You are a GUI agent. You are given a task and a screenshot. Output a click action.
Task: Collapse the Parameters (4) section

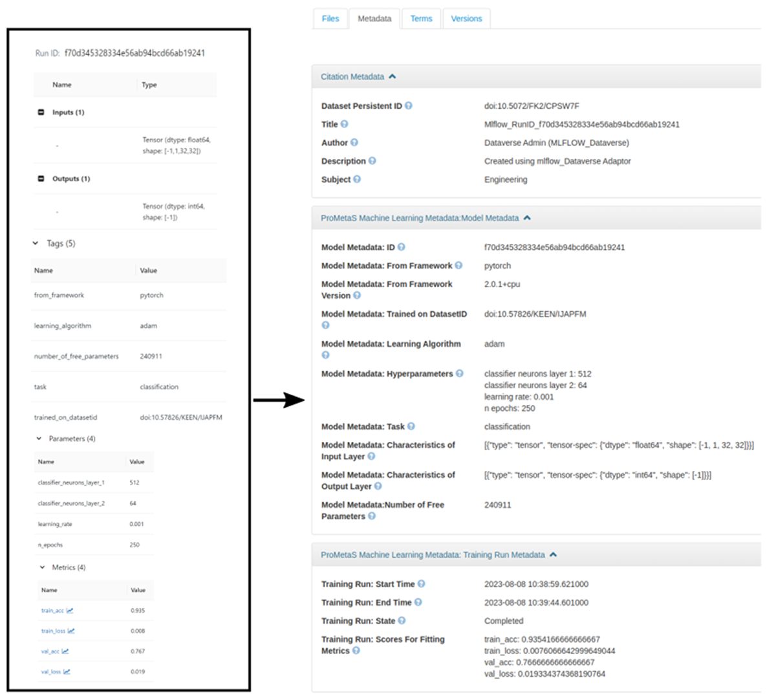tap(39, 439)
